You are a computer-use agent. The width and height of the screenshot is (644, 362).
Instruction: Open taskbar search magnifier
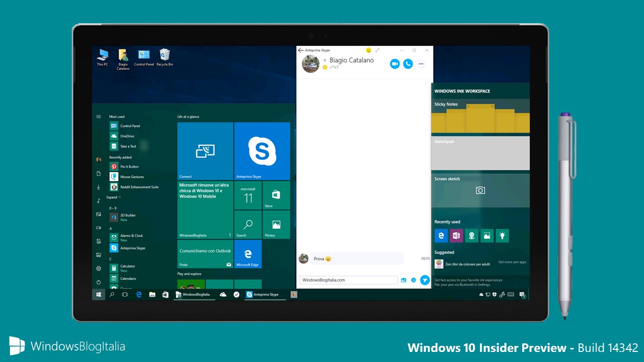[x=112, y=295]
